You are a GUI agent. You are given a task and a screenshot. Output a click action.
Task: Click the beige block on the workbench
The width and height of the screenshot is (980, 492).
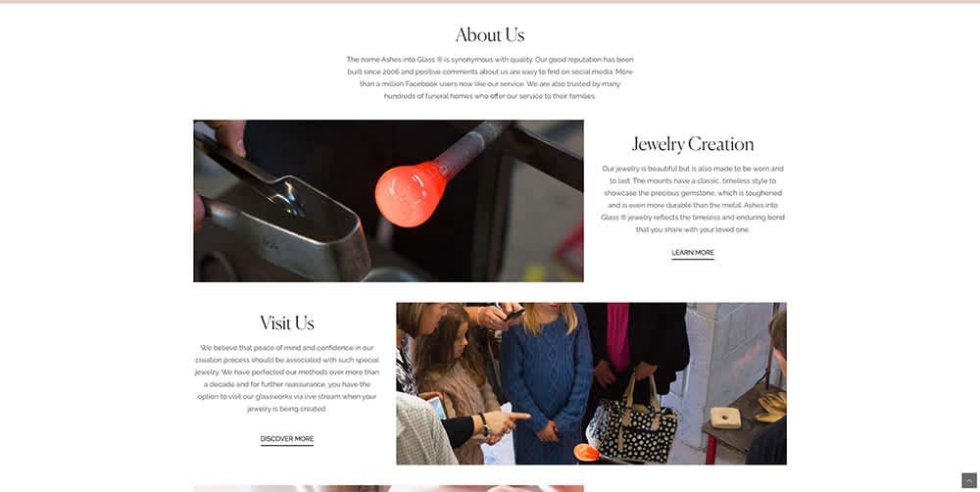725,418
